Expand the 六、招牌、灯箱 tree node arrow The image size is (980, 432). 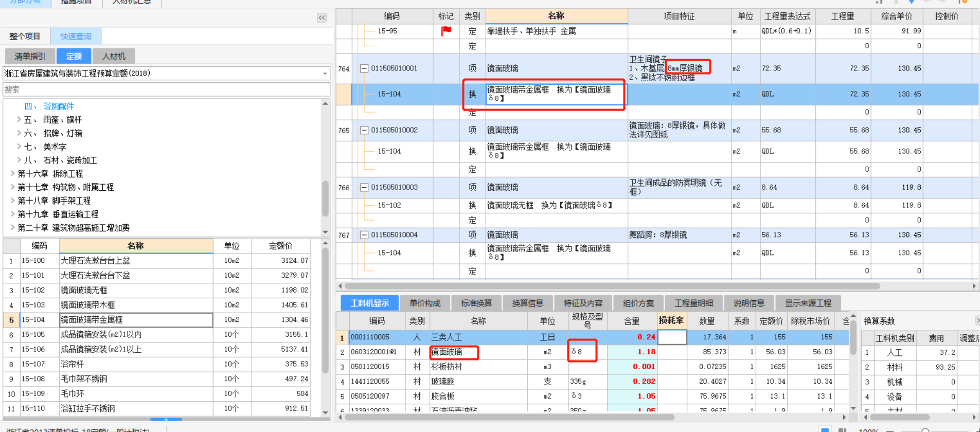pyautogui.click(x=19, y=133)
